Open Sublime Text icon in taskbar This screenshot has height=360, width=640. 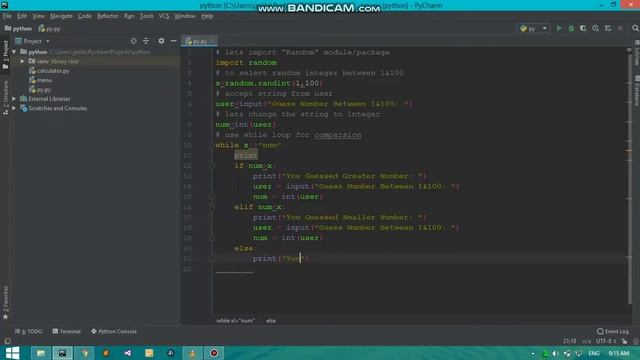[x=106, y=353]
